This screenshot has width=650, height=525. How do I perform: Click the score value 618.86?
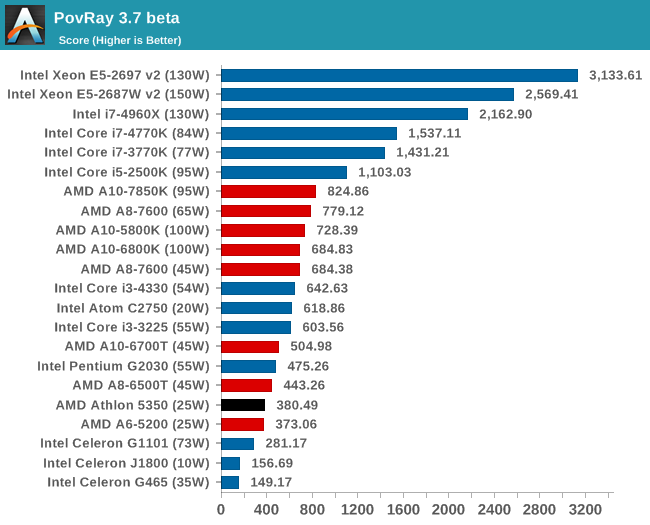tap(324, 308)
